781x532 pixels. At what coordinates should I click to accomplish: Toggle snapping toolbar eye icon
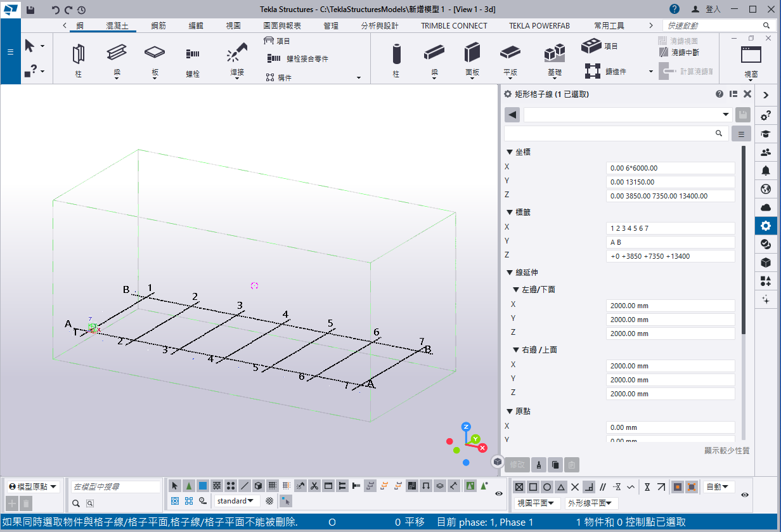744,495
